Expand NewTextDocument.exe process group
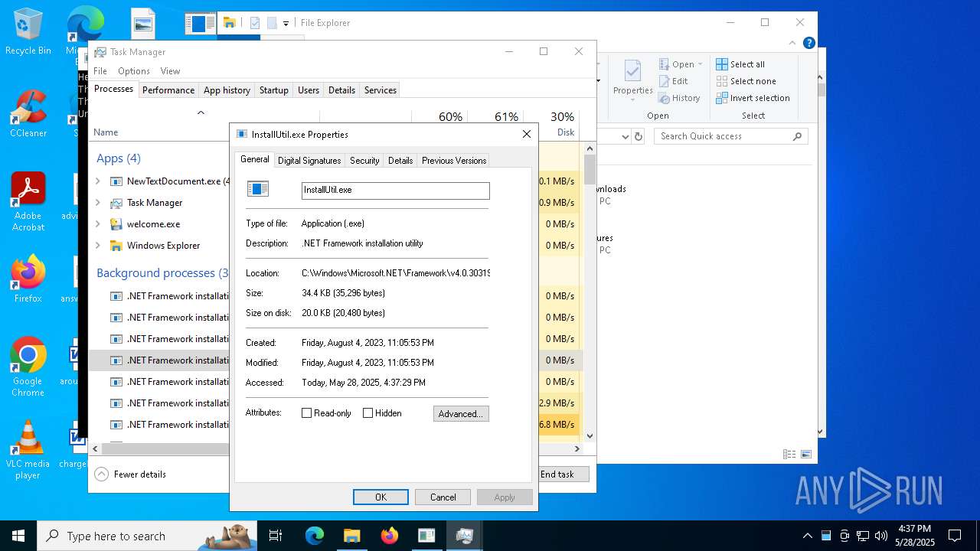This screenshot has height=551, width=980. (98, 181)
